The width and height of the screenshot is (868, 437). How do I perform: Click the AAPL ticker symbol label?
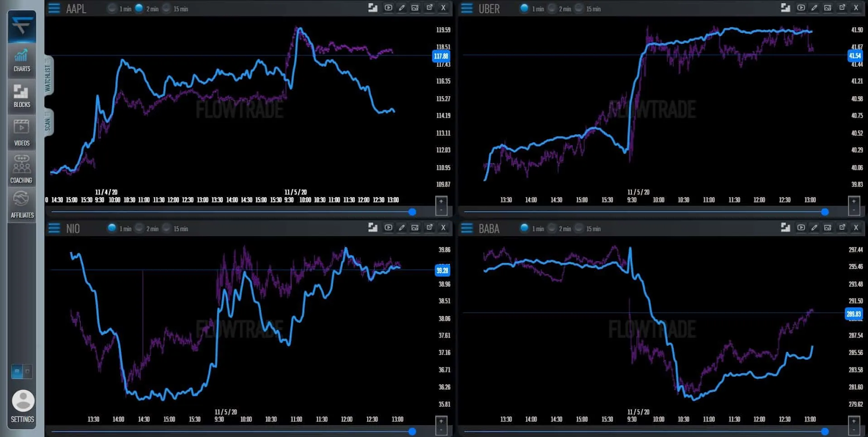coord(76,9)
